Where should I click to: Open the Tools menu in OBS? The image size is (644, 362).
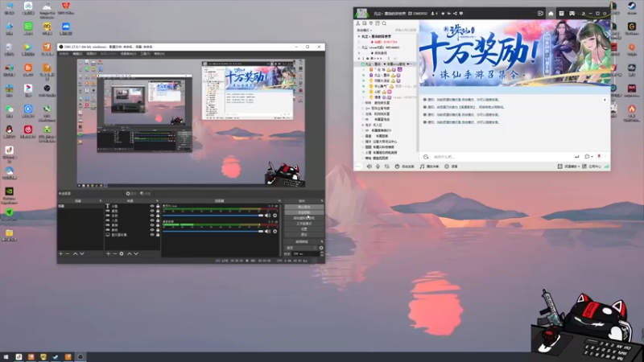pyautogui.click(x=145, y=54)
